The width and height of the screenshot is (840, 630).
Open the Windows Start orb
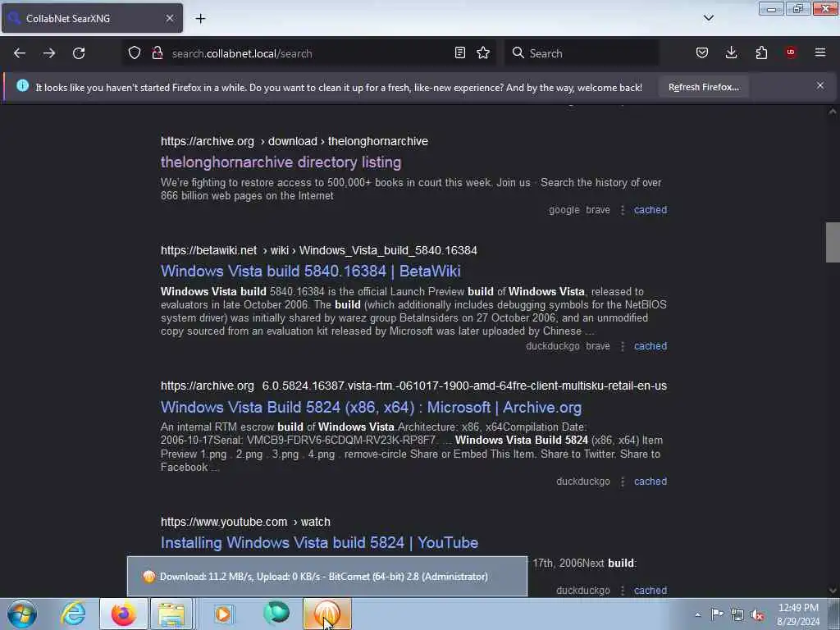pos(22,614)
